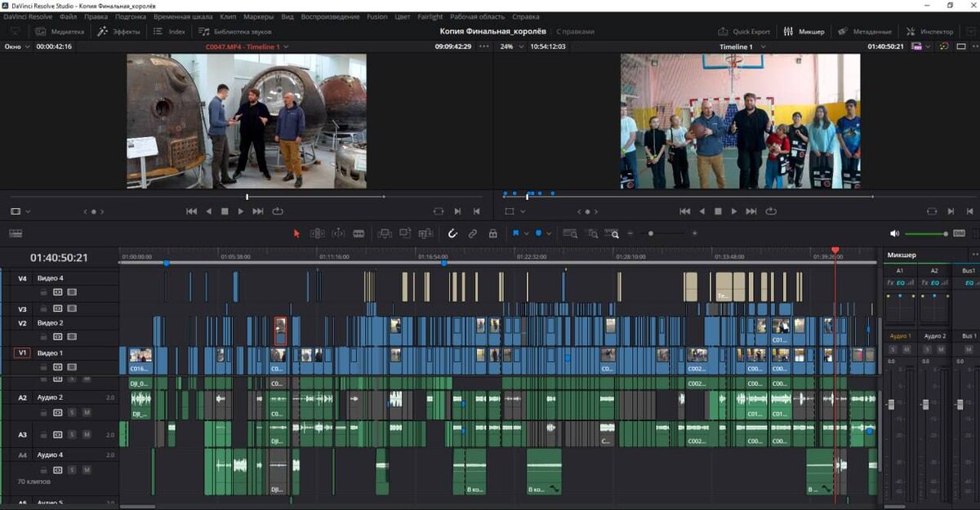Click the chain Linked Selection icon
Image resolution: width=980 pixels, height=510 pixels.
click(472, 233)
